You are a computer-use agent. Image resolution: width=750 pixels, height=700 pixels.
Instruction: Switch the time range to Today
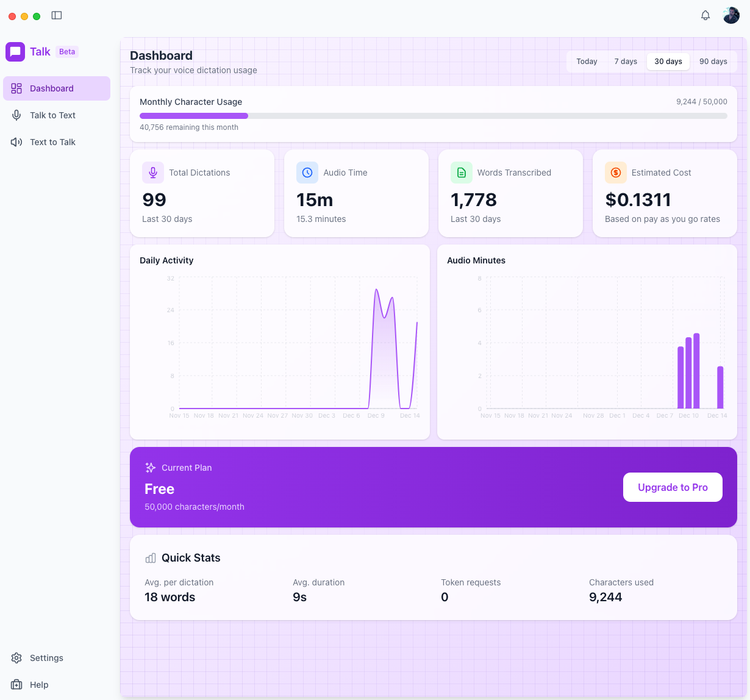[x=586, y=61]
